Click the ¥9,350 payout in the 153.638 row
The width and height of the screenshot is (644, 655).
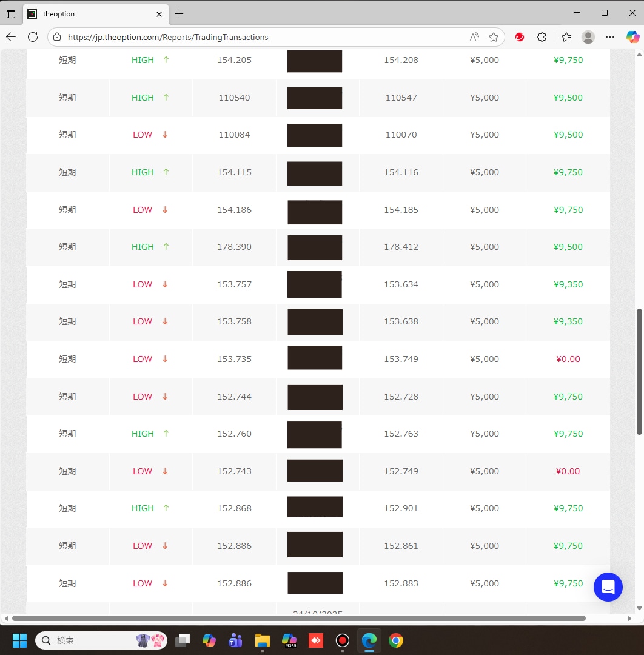pos(568,321)
